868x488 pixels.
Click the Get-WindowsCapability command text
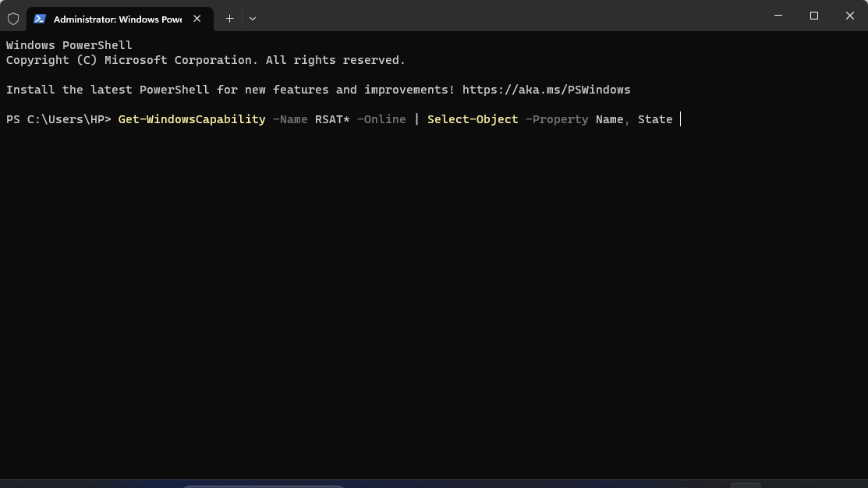[x=192, y=119]
